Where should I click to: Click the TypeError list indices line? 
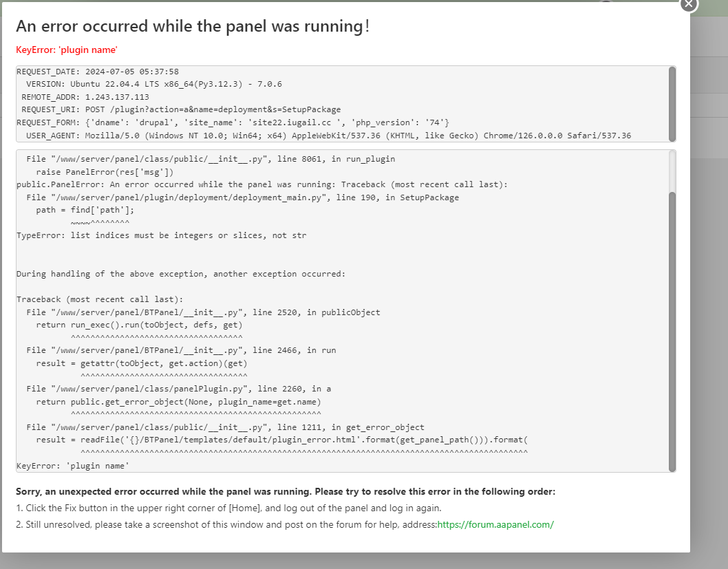pyautogui.click(x=161, y=235)
